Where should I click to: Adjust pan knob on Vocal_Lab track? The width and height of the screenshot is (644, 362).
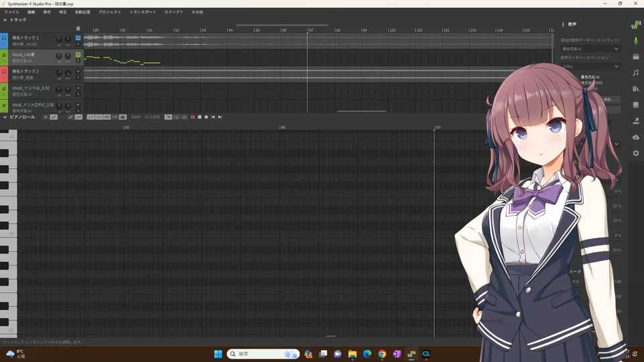pos(68,56)
